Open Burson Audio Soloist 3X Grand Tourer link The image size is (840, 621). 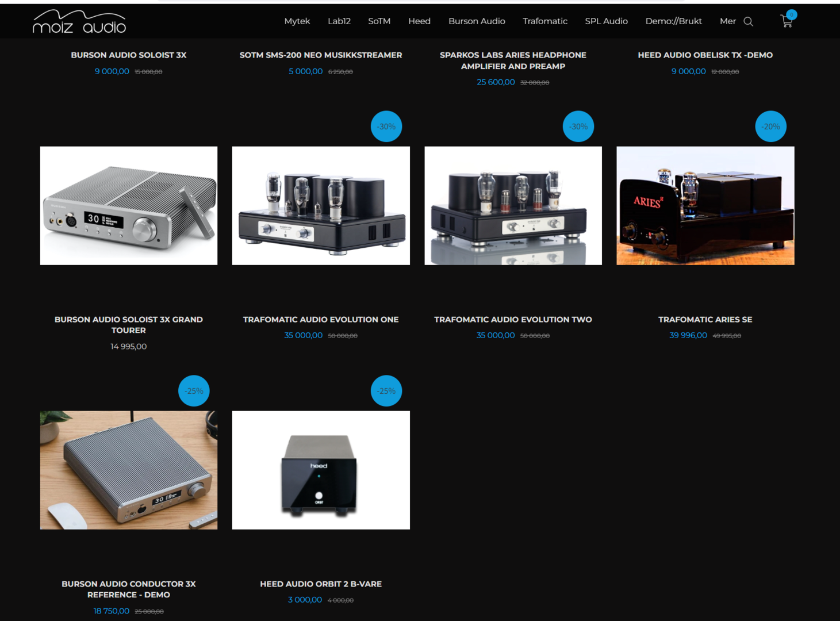pyautogui.click(x=129, y=325)
